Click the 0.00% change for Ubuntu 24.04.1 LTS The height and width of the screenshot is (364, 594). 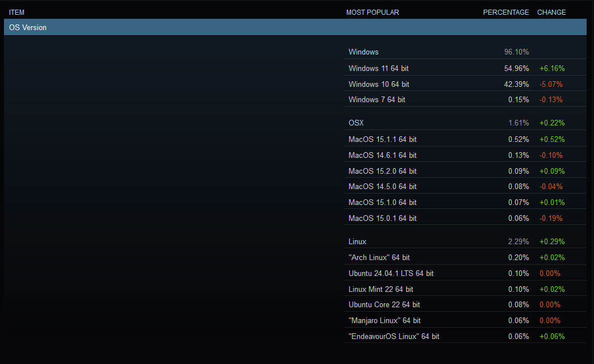point(550,274)
